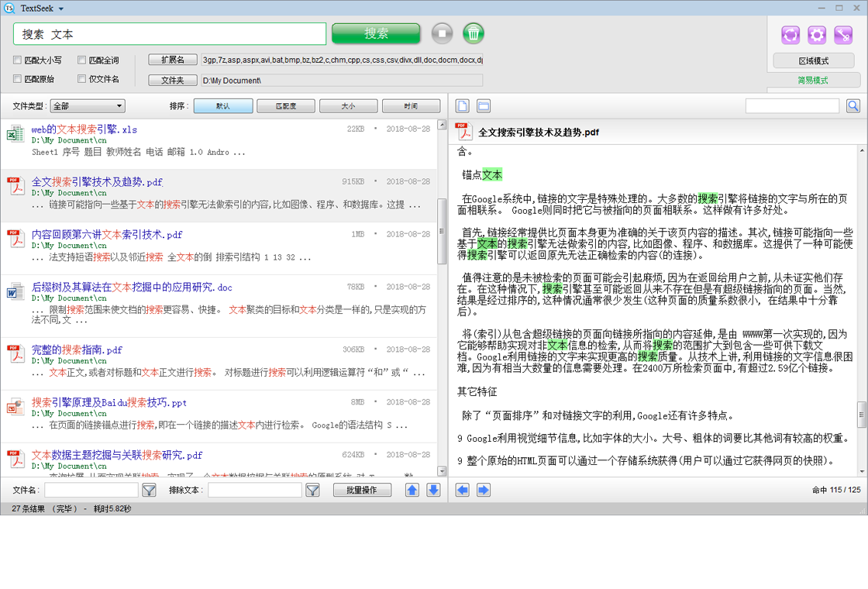Sort results by 大小

coord(348,105)
